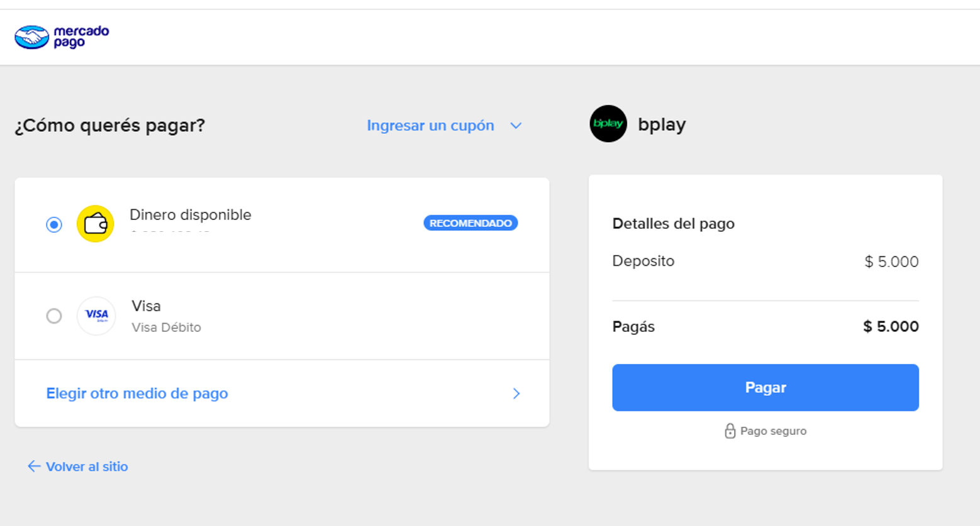Click the padlock icon near Pago seguro
The width and height of the screenshot is (980, 526).
pyautogui.click(x=730, y=431)
